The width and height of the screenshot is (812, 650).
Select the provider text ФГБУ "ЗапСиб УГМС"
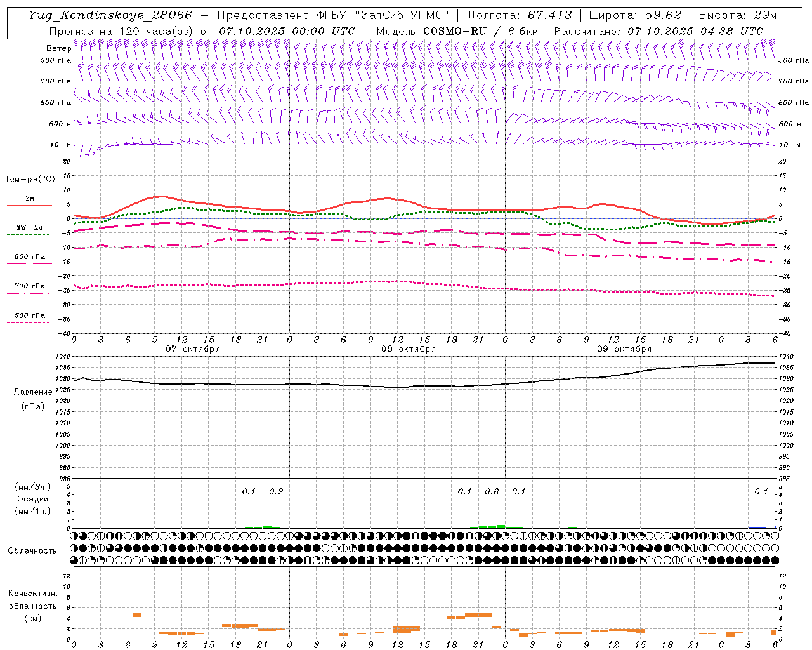click(382, 15)
